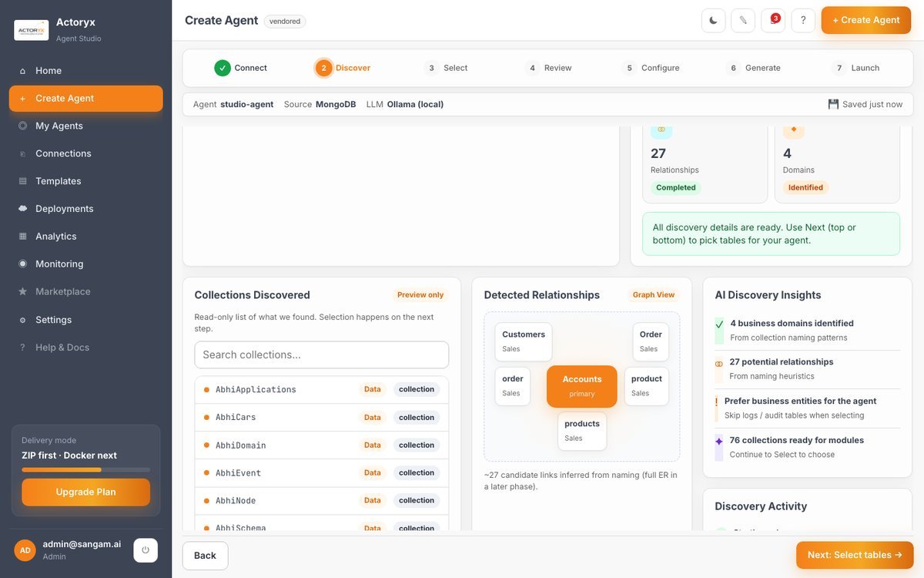Image resolution: width=924 pixels, height=578 pixels.
Task: Click the Discovery Activity heading
Action: 761,506
